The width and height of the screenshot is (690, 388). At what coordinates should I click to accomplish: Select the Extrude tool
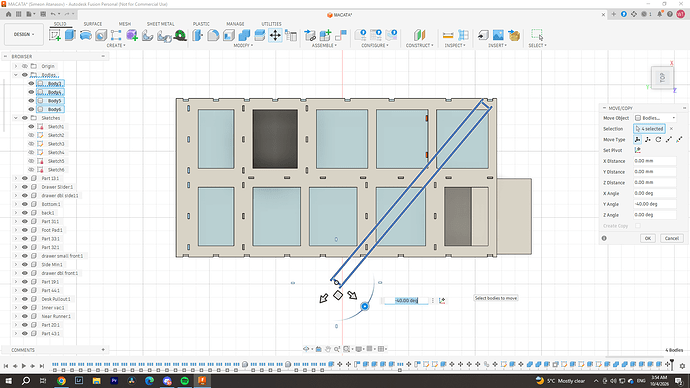pos(70,35)
